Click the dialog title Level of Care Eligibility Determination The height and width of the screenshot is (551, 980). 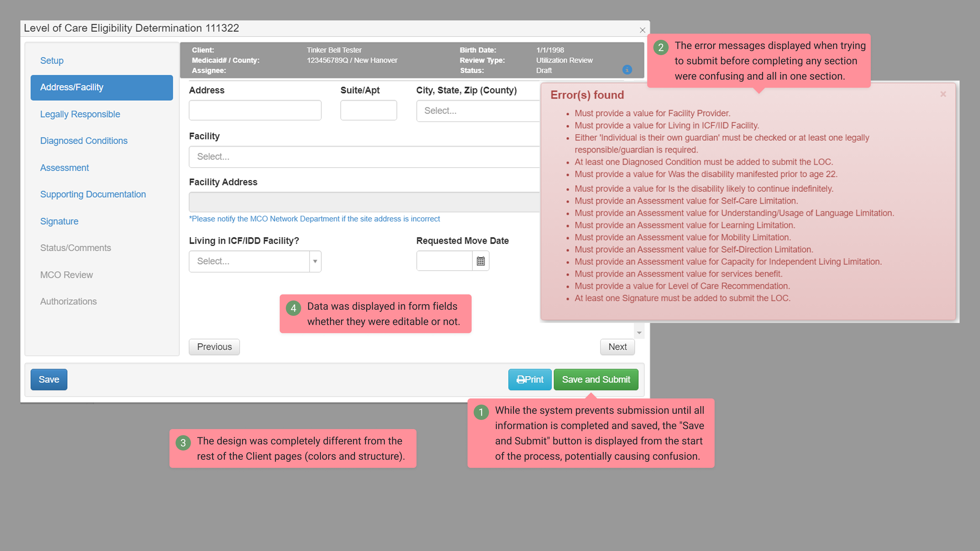point(131,28)
